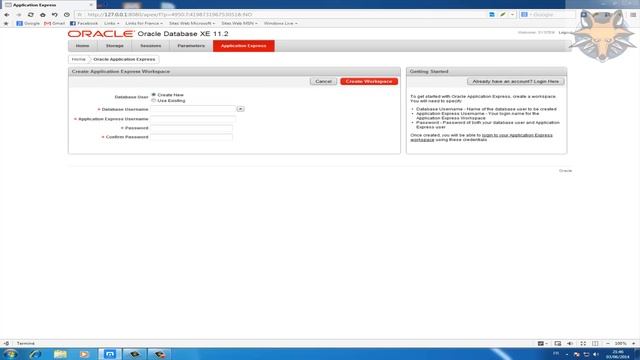The height and width of the screenshot is (360, 640).
Task: Click the Home breadcrumb link
Action: [x=79, y=59]
